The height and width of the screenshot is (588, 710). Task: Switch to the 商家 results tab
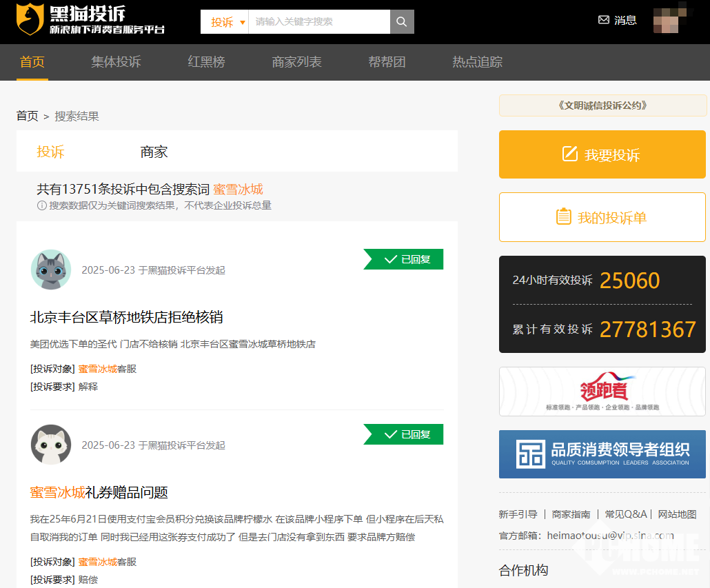(x=154, y=152)
